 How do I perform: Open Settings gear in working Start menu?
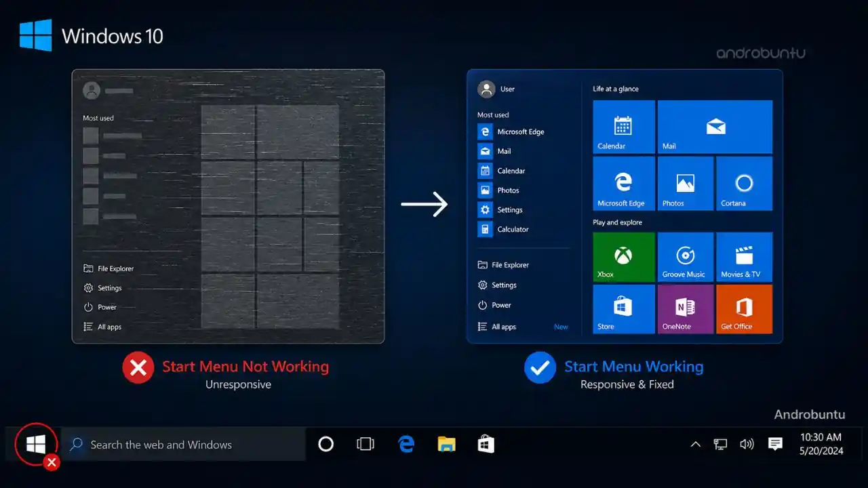(497, 285)
